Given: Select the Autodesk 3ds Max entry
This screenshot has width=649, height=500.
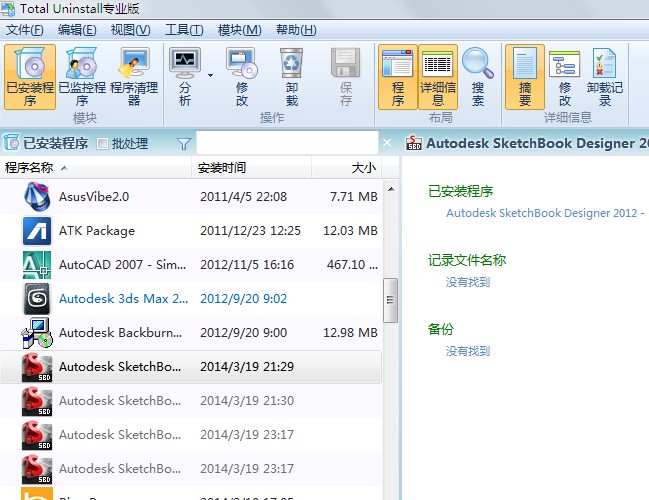Looking at the screenshot, I should pyautogui.click(x=191, y=298).
